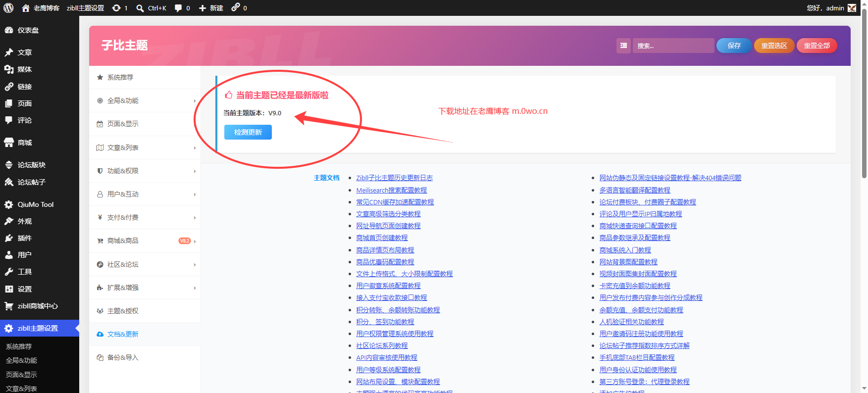Screen dimensions: 868x393
Task: Select zibll主题设置 in the sidebar menu
Action: (40, 328)
